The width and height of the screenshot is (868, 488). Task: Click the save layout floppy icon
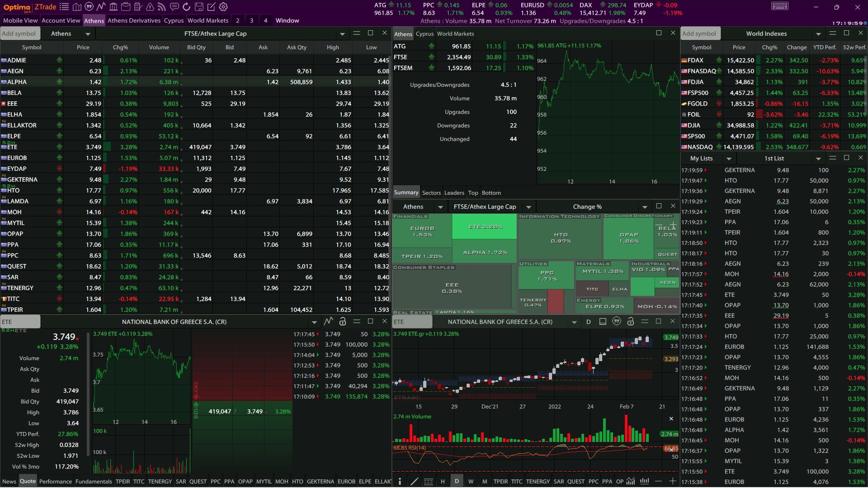click(199, 7)
